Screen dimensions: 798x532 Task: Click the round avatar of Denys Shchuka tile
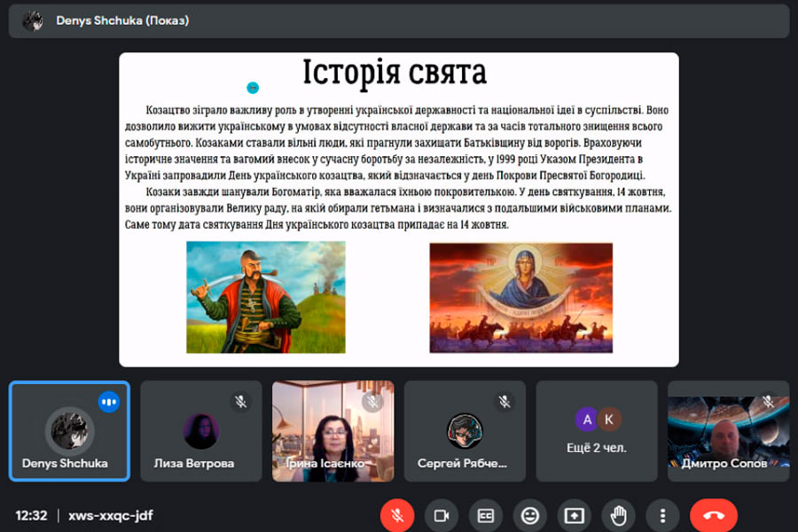70,431
